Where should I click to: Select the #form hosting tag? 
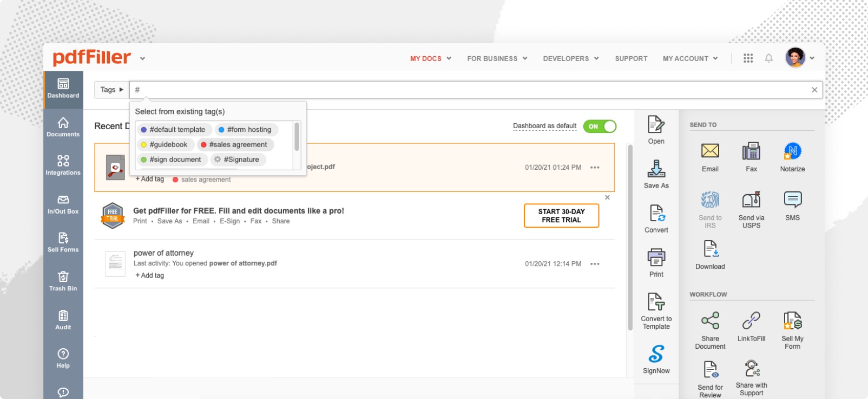246,130
